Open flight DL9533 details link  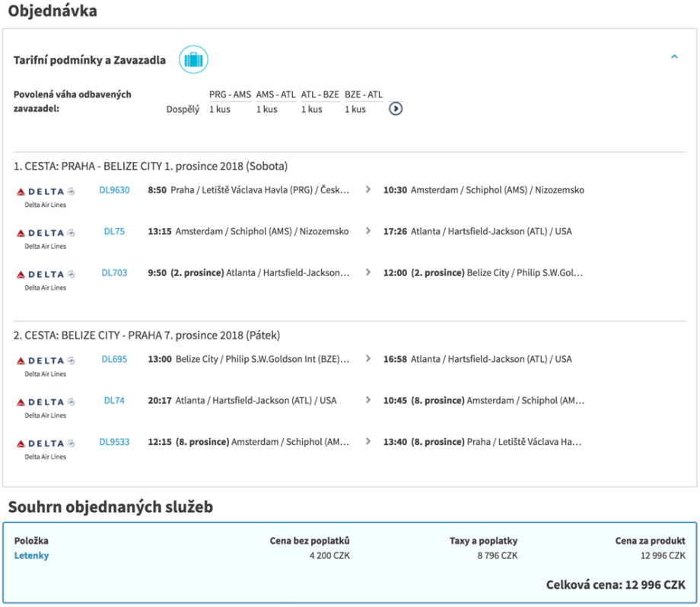coord(114,442)
